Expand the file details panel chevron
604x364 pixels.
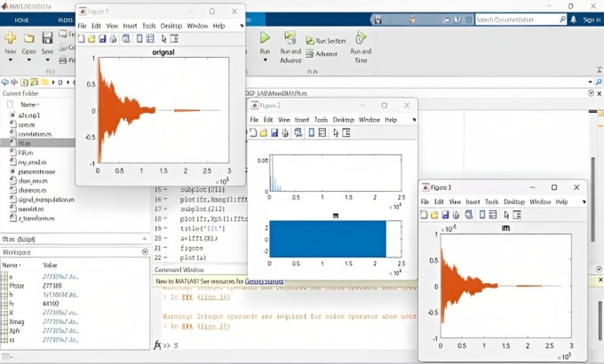pyautogui.click(x=145, y=239)
